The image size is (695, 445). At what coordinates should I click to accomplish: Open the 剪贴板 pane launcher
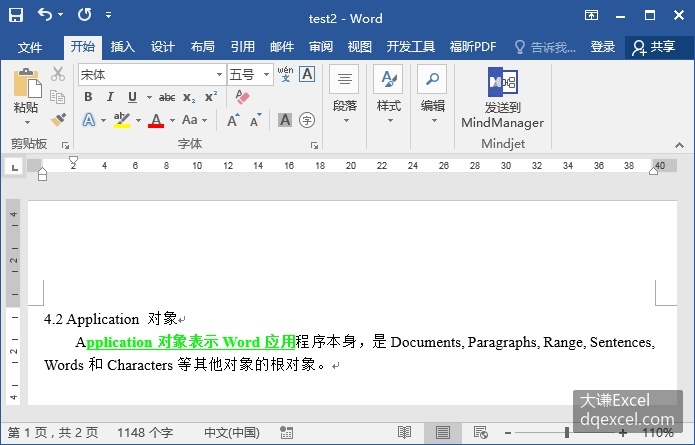tap(66, 145)
